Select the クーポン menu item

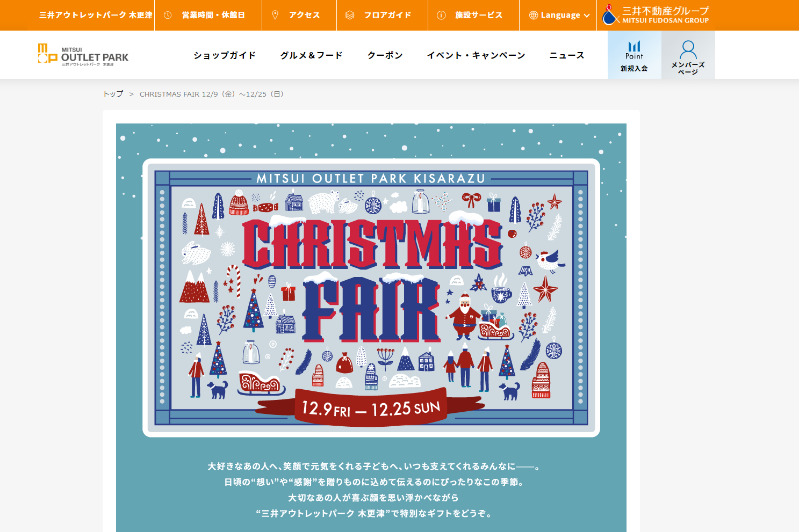coord(385,55)
